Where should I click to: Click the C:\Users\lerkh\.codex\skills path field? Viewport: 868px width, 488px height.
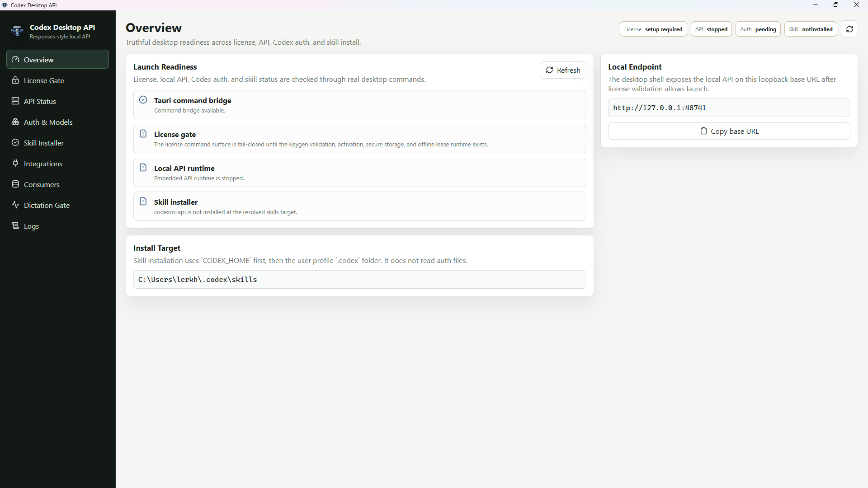pos(359,280)
